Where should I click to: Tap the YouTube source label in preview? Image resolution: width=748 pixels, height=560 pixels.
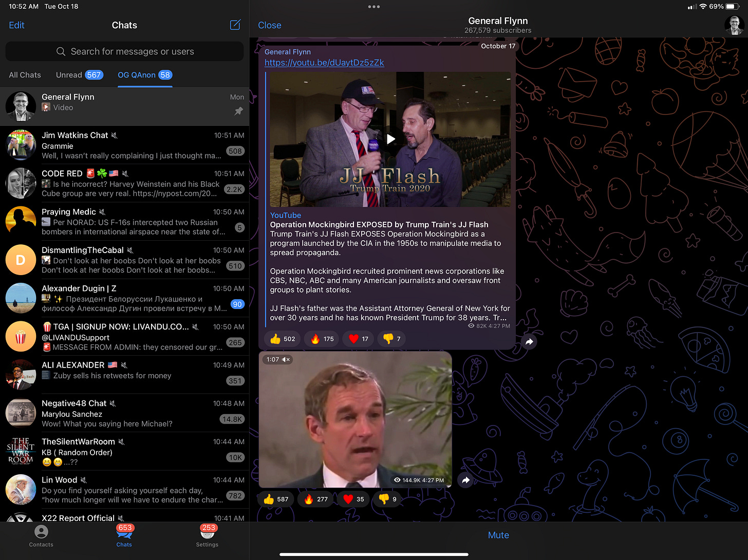[286, 215]
